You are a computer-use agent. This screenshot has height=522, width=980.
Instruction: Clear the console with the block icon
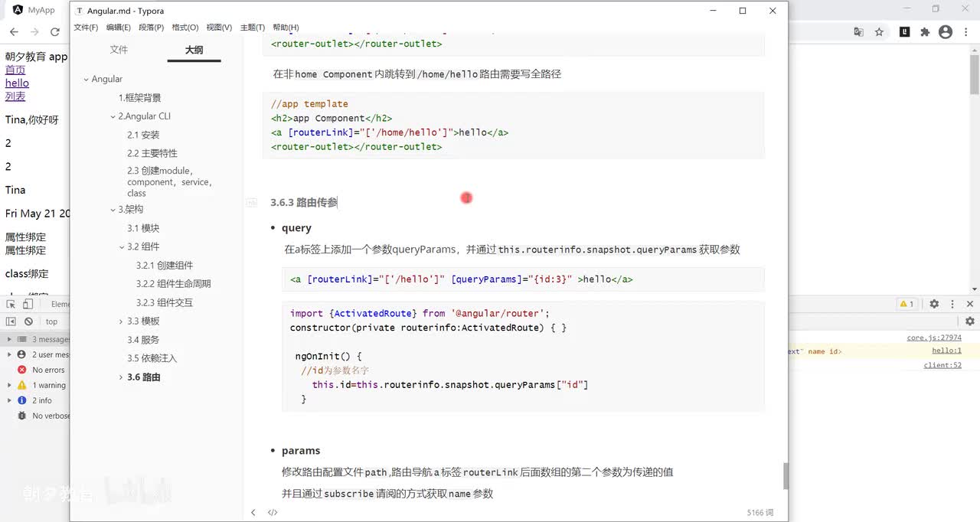point(28,321)
